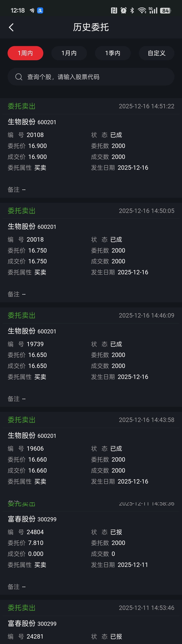
Task: Switch to the 1月内 filter tab
Action: pyautogui.click(x=69, y=53)
